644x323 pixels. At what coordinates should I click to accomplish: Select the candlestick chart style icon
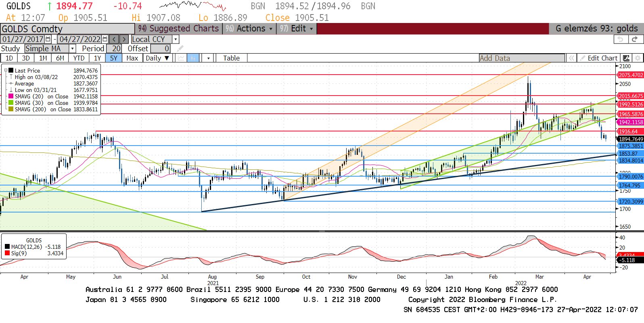pyautogui.click(x=193, y=58)
